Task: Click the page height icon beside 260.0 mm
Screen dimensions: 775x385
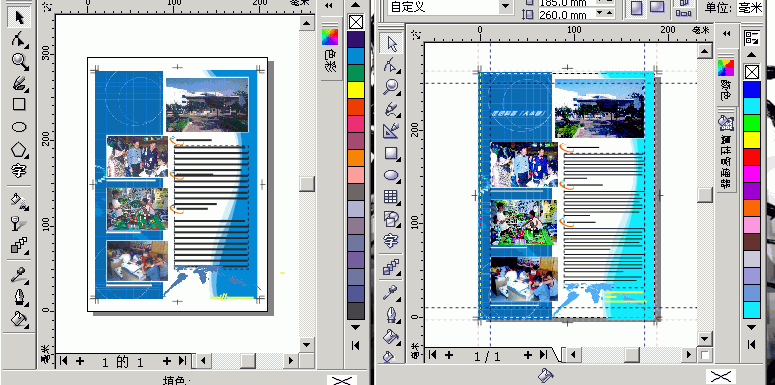Action: (x=528, y=14)
